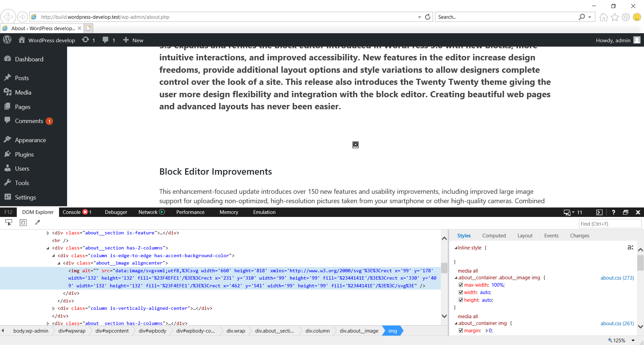The image size is (644, 345).
Task: Toggle the DOM element highlighting box icon
Action: pos(23,222)
